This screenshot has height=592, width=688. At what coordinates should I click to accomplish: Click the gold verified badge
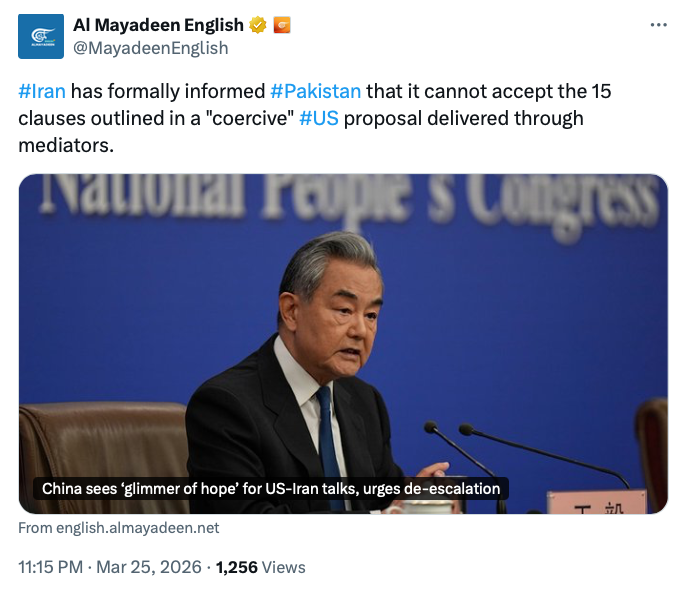[258, 25]
